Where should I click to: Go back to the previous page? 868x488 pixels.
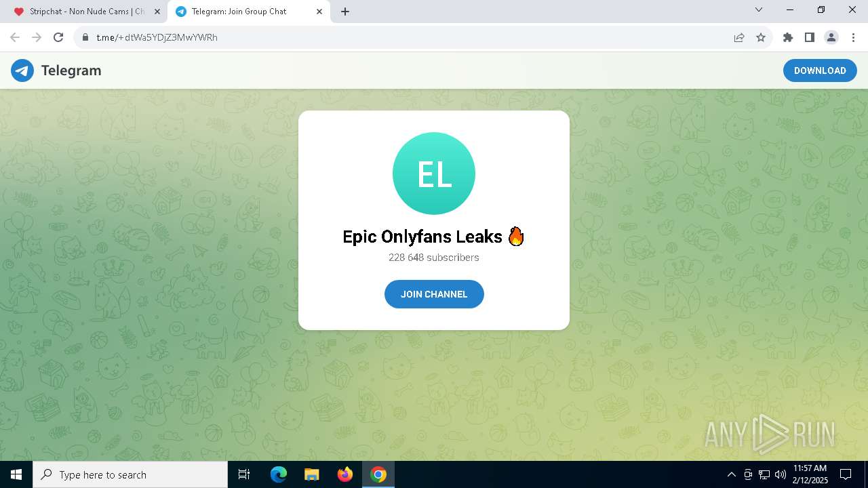[15, 37]
